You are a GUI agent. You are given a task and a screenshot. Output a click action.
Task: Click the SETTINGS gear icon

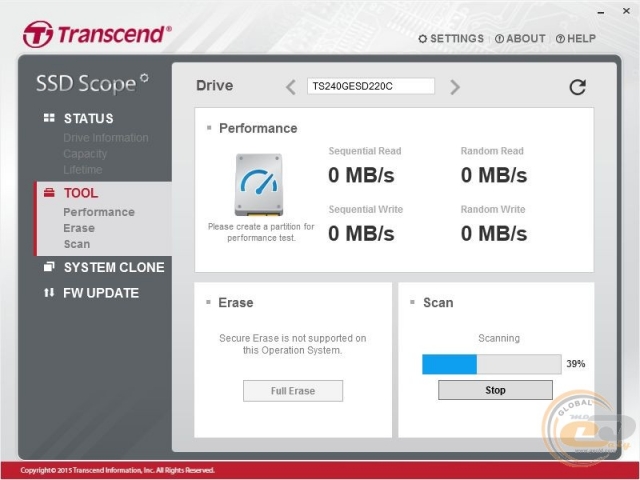tap(423, 39)
